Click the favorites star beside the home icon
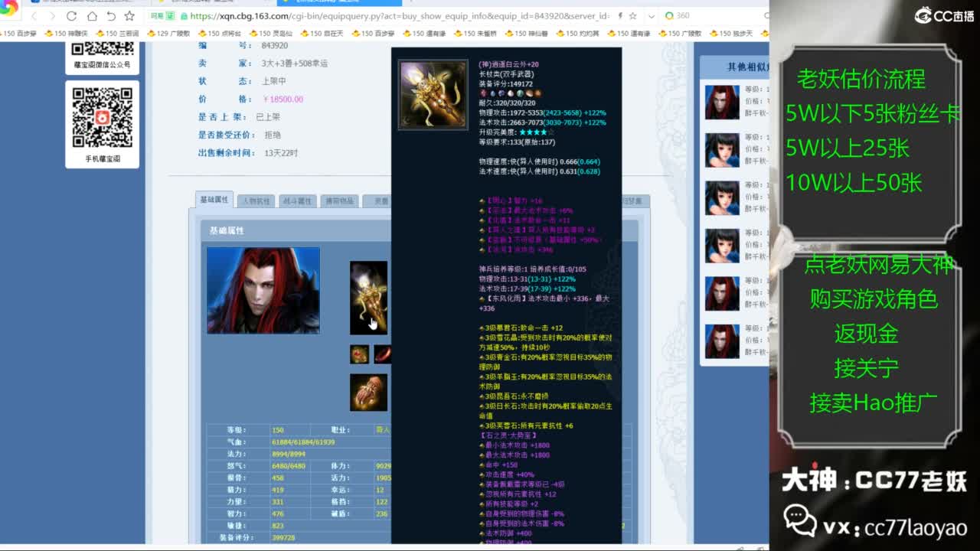980x551 pixels. 129,16
